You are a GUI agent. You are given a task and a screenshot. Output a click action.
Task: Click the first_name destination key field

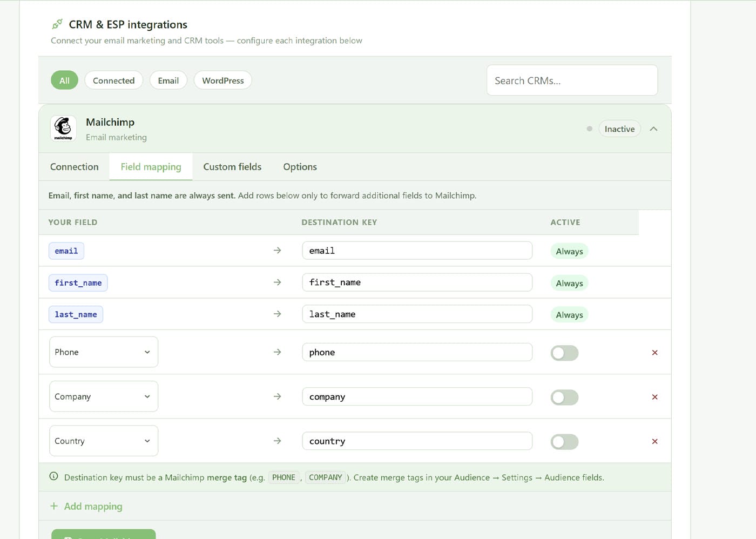tap(417, 282)
